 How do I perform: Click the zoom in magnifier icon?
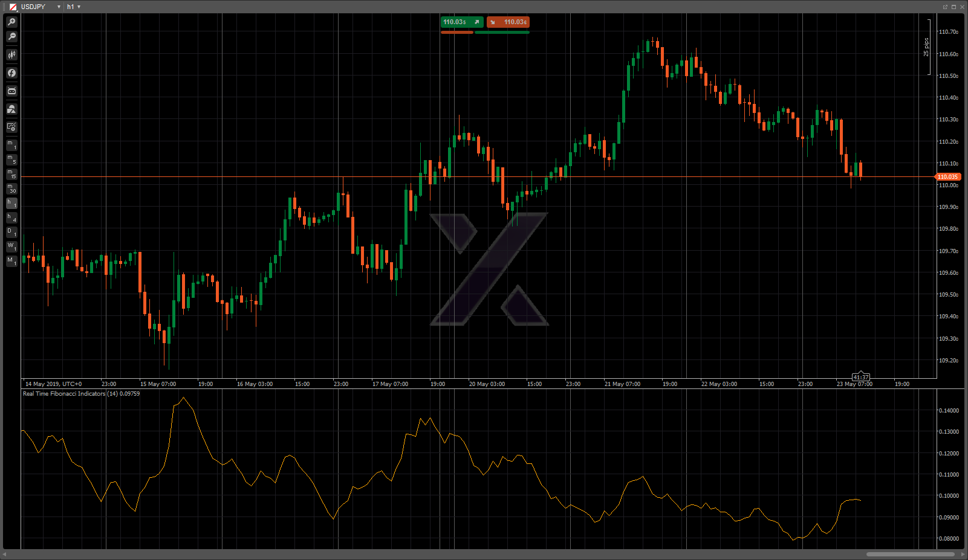[x=11, y=22]
